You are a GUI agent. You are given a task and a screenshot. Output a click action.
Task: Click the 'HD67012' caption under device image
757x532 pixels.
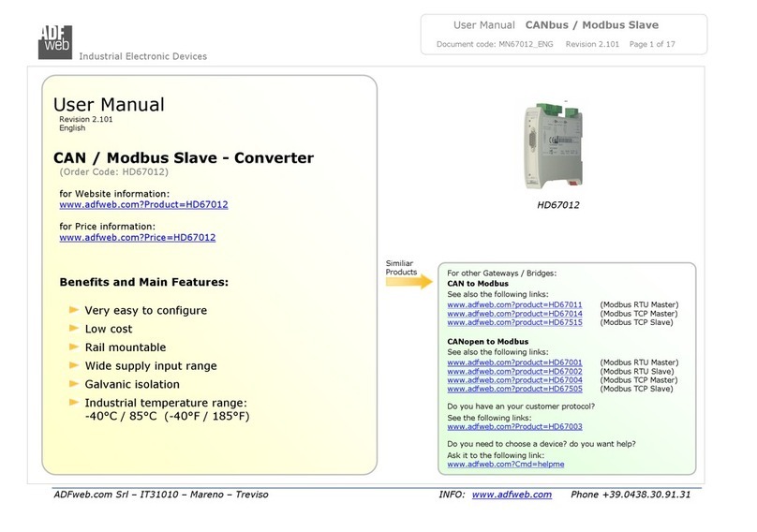[558, 205]
